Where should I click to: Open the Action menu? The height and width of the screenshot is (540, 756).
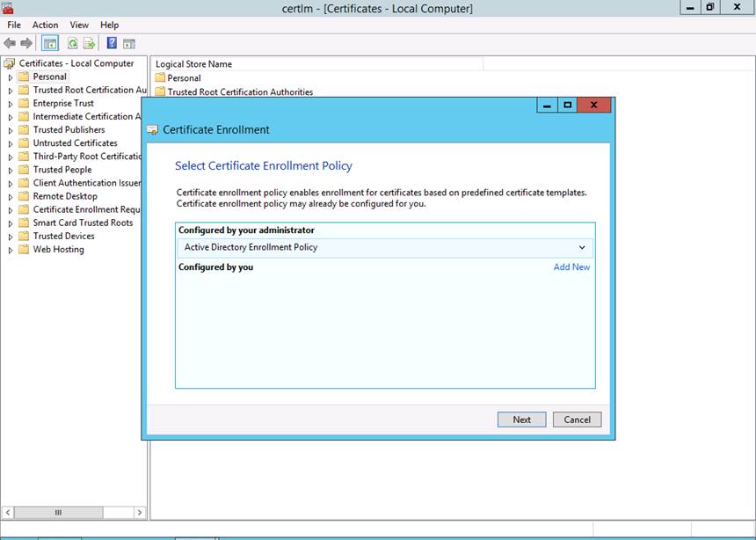click(45, 25)
